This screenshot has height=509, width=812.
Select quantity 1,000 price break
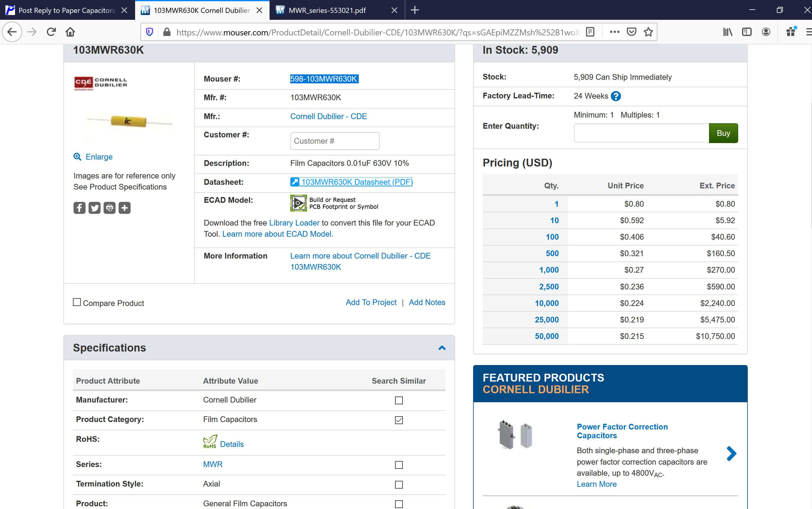pyautogui.click(x=549, y=270)
